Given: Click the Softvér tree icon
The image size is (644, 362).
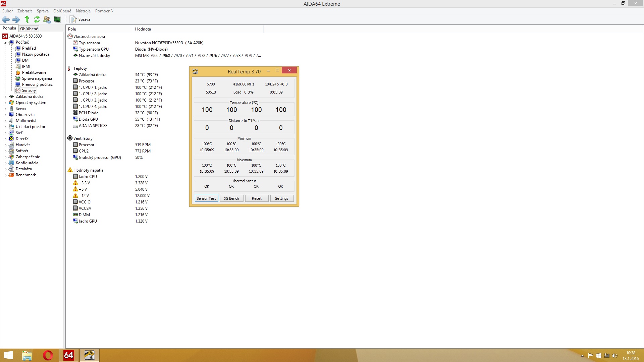Looking at the screenshot, I should pos(11,151).
